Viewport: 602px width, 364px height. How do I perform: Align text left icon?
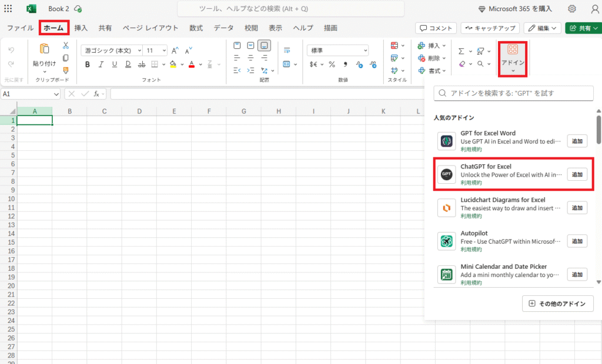click(x=237, y=58)
